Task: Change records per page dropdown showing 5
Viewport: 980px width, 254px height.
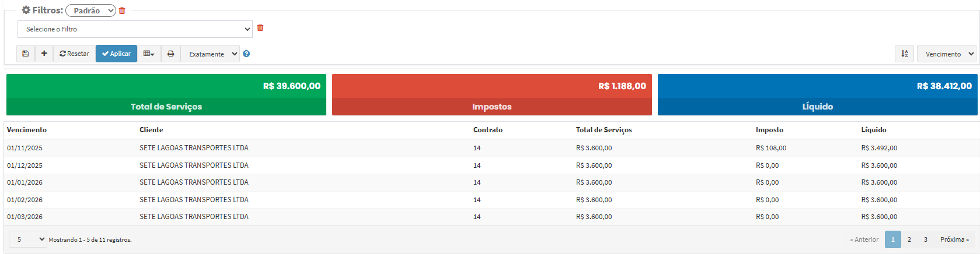Action: [x=27, y=239]
